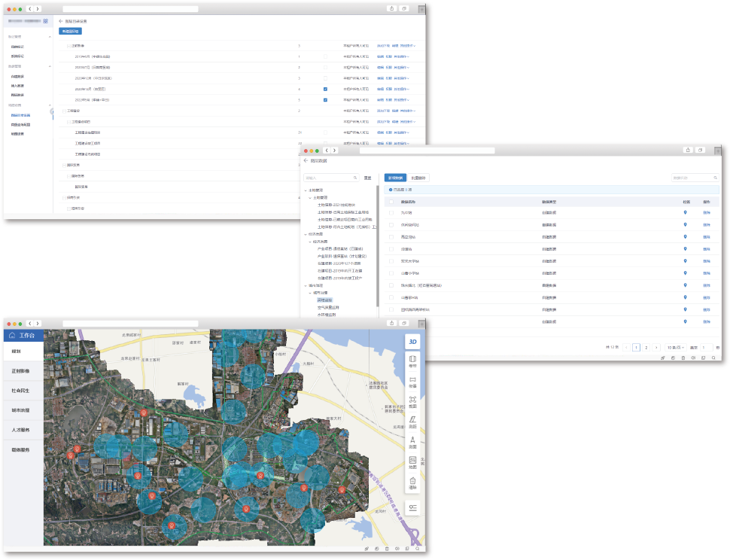Collapse the 经济发展 tree node

click(306, 234)
